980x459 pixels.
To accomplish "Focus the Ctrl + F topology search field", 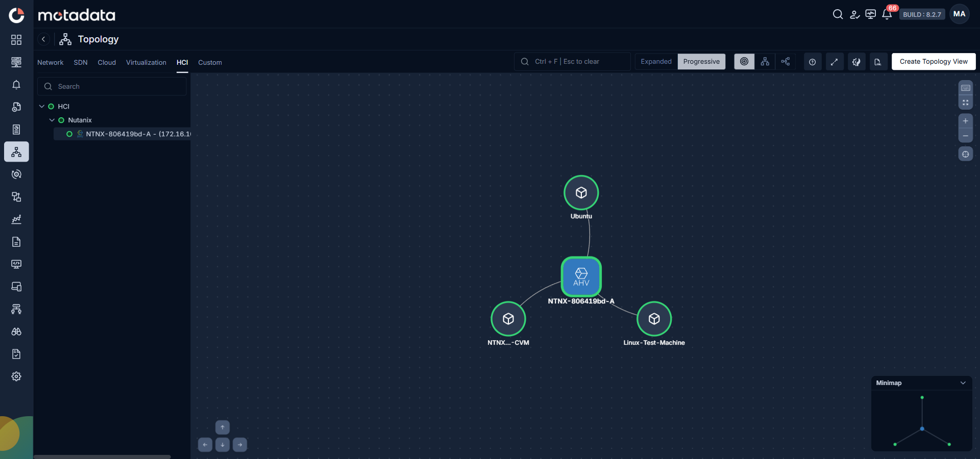I will (x=572, y=62).
